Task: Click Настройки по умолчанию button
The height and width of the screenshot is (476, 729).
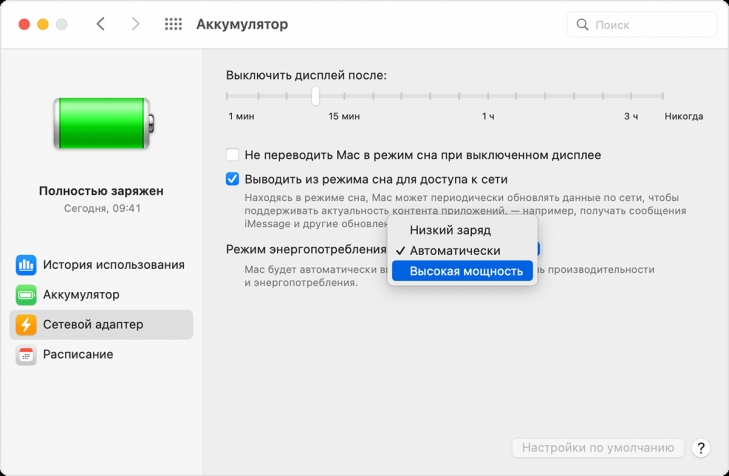Action: tap(597, 448)
